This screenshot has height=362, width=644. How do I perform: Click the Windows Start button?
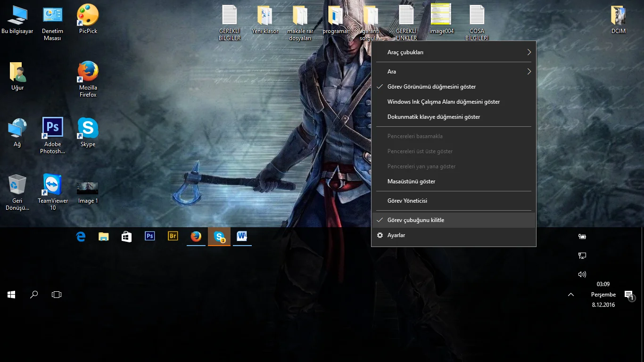coord(11,295)
